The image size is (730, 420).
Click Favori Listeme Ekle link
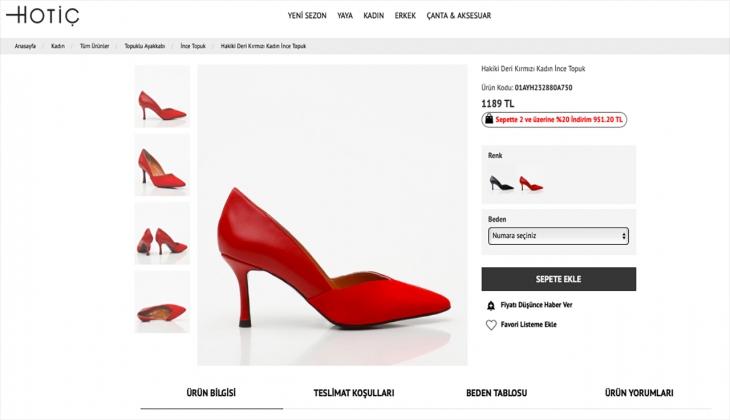(x=528, y=325)
